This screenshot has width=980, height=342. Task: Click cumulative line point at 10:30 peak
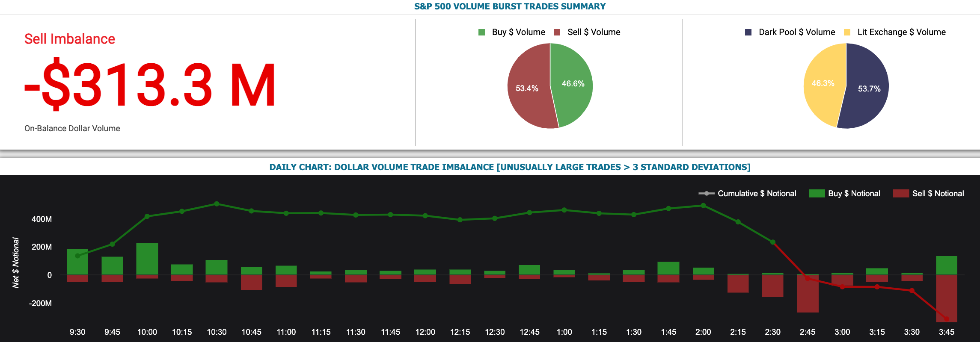[x=217, y=204]
